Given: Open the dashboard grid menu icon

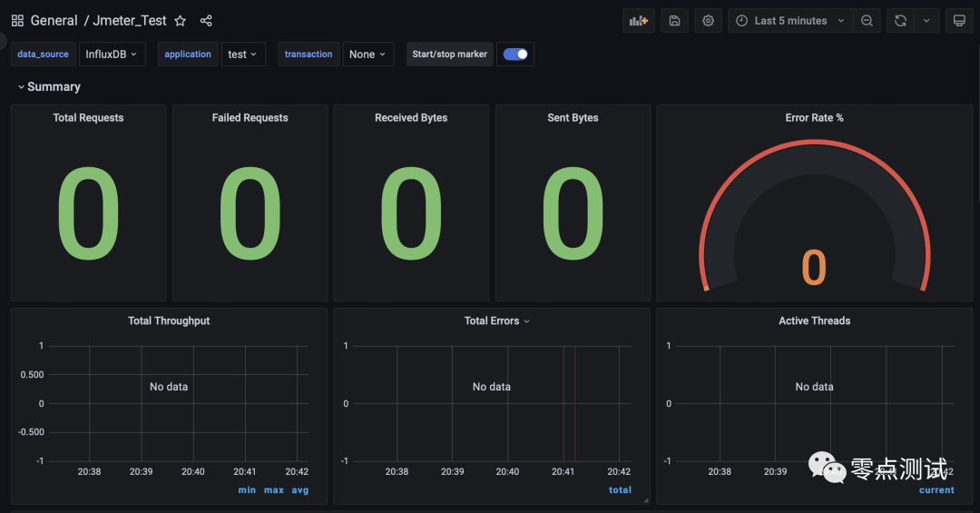Looking at the screenshot, I should pos(17,21).
